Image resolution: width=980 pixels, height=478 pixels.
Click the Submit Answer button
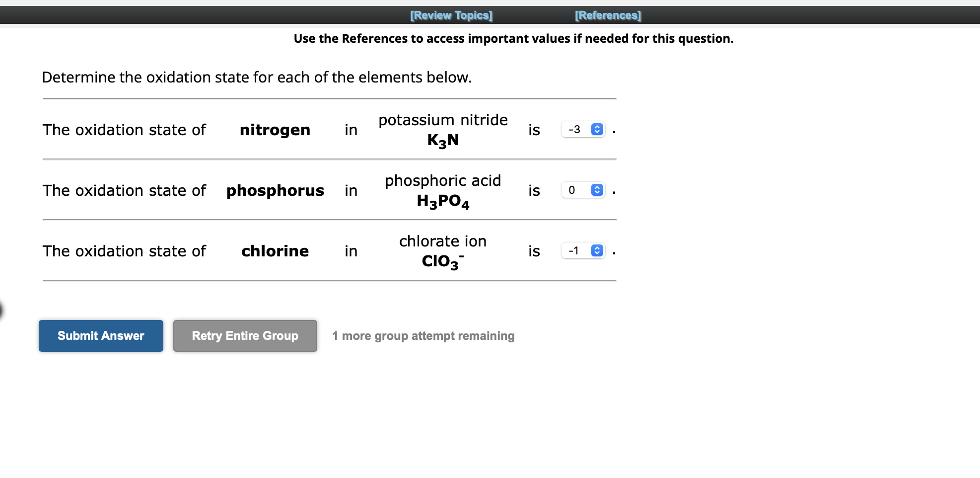[101, 335]
